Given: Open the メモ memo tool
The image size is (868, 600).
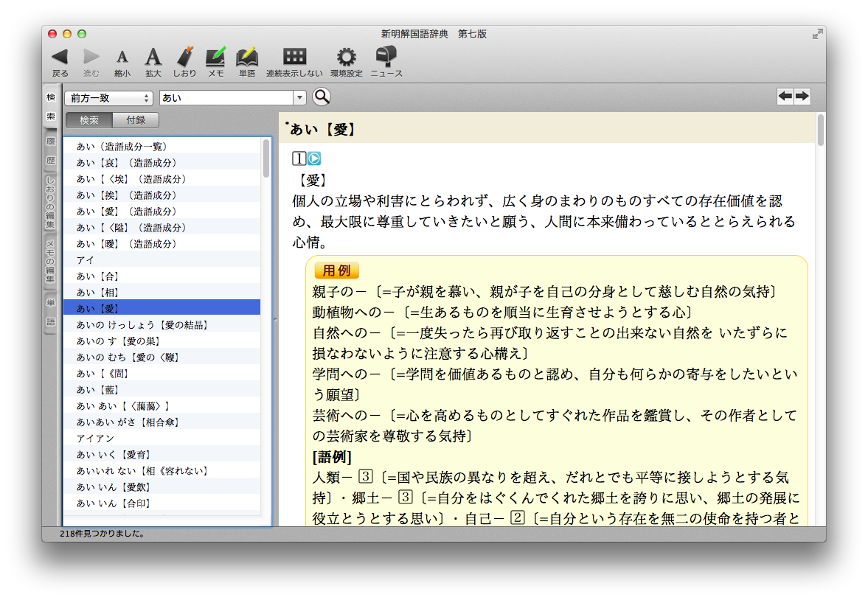Looking at the screenshot, I should (x=215, y=57).
